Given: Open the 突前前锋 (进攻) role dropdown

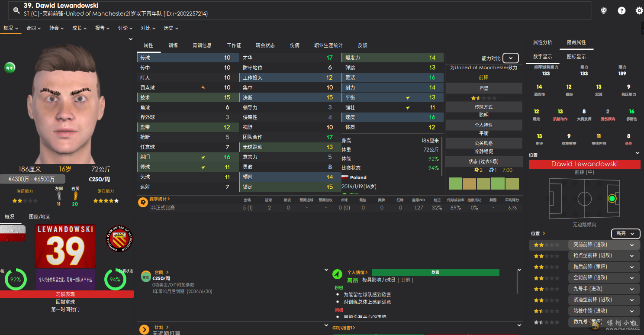Looking at the screenshot, I should pos(604,245).
